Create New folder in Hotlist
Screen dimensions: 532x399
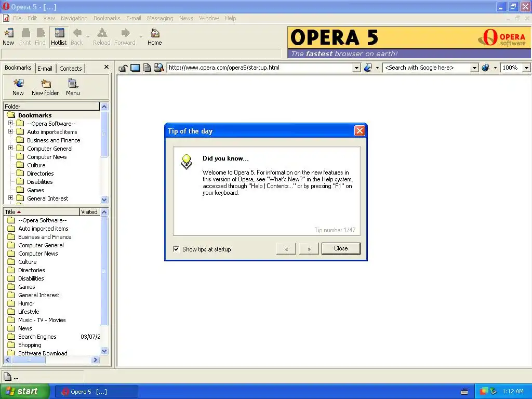tap(46, 87)
